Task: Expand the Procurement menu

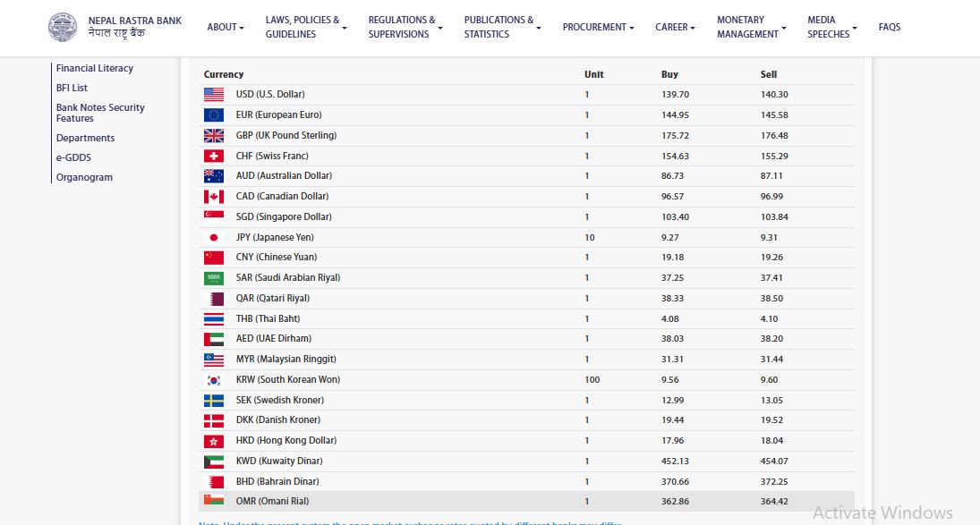Action: point(598,27)
